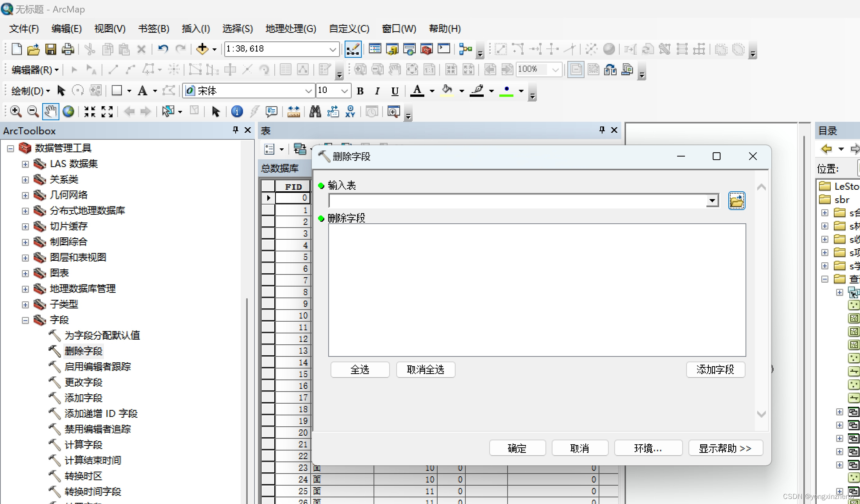Click the 总数据库 table name label
Viewport: 860px width, 504px height.
click(280, 168)
